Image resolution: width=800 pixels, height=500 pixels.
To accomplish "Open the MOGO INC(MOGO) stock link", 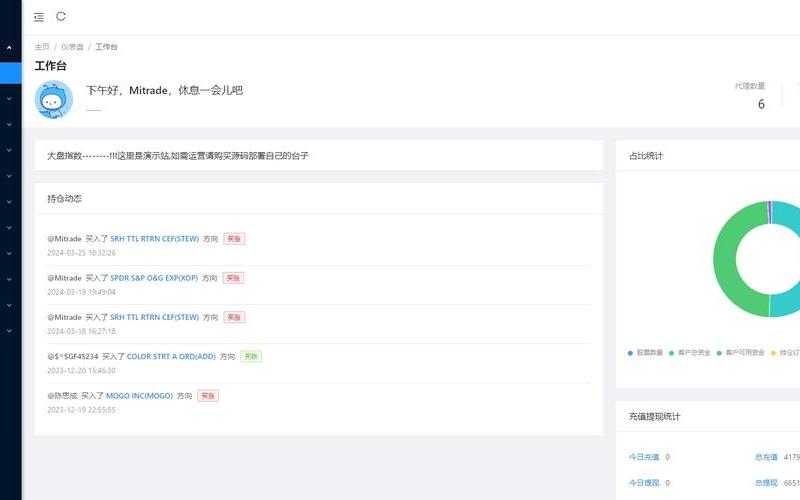I will click(139, 396).
